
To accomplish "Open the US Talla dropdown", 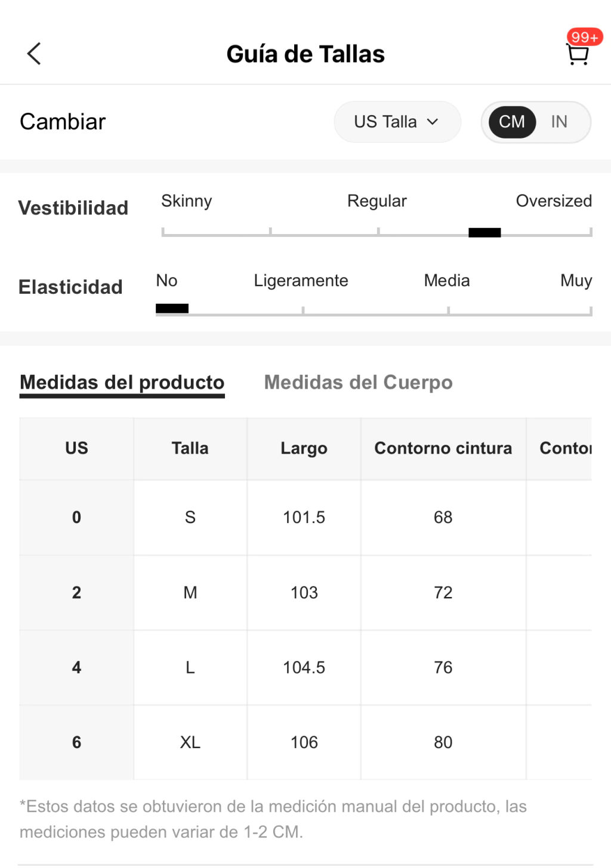I will [397, 122].
